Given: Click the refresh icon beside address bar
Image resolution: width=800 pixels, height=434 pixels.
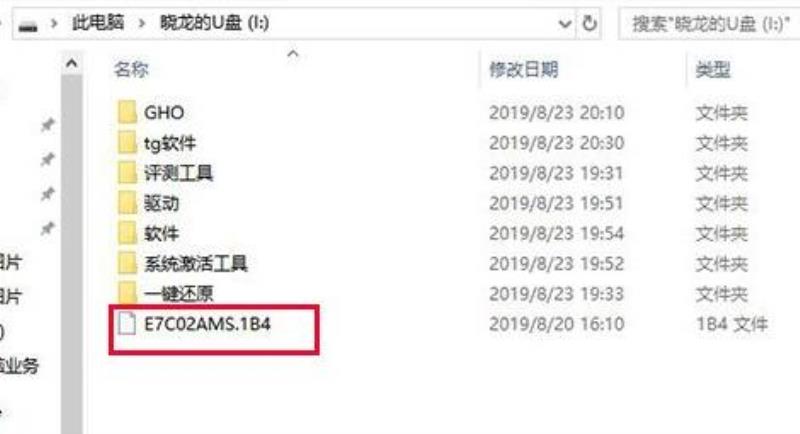Looking at the screenshot, I should pos(589,23).
